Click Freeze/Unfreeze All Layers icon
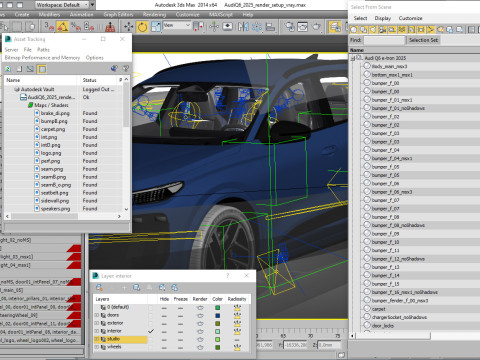This screenshot has width=480, height=360. click(x=174, y=287)
